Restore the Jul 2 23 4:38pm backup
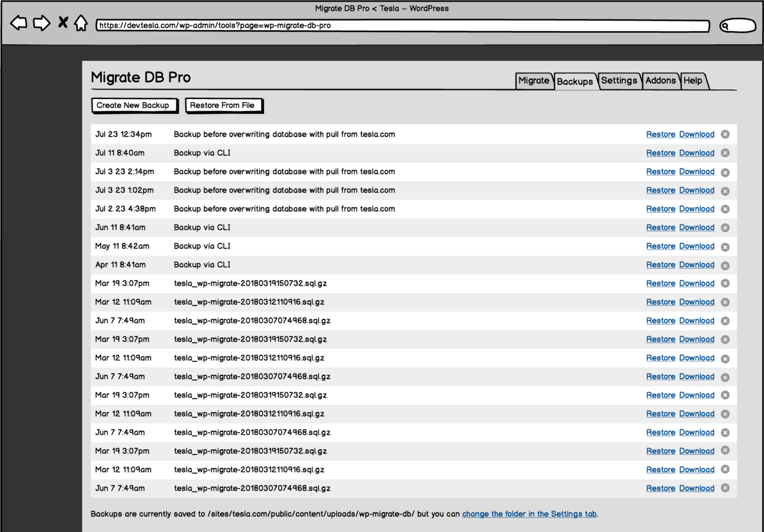 [660, 209]
